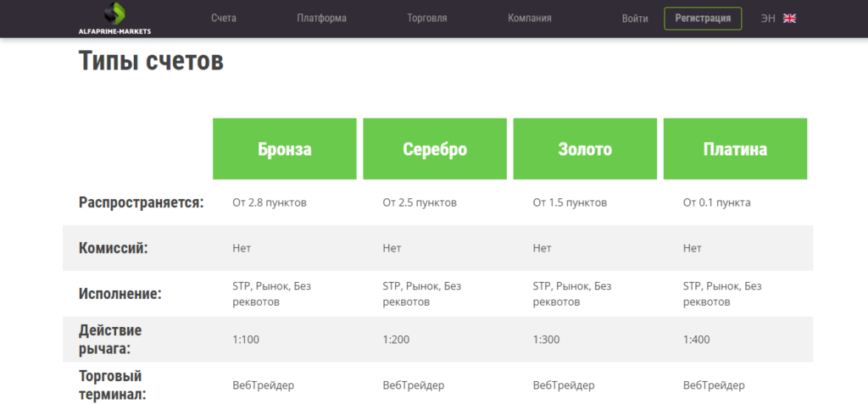
Task: Click the 1:100 leverage value
Action: click(246, 340)
